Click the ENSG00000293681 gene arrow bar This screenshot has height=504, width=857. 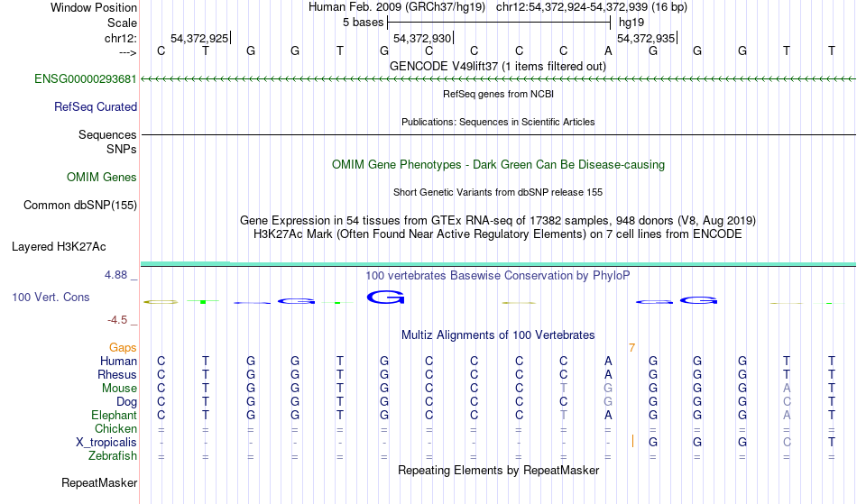pyautogui.click(x=498, y=79)
